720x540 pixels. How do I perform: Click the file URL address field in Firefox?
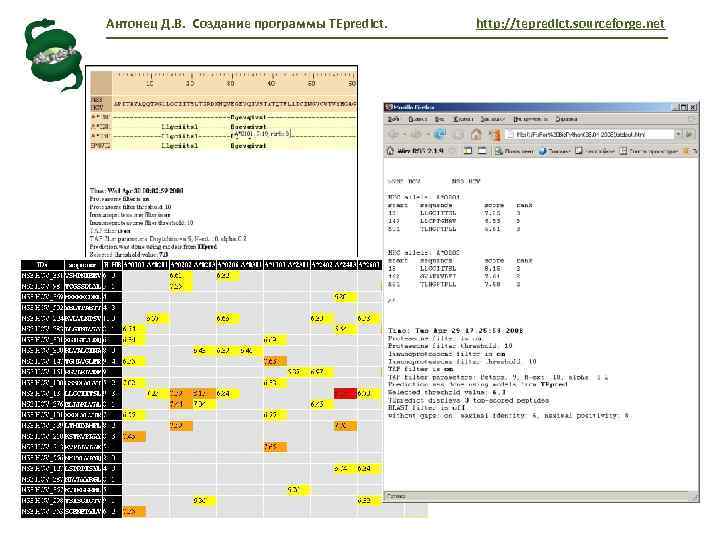point(590,134)
